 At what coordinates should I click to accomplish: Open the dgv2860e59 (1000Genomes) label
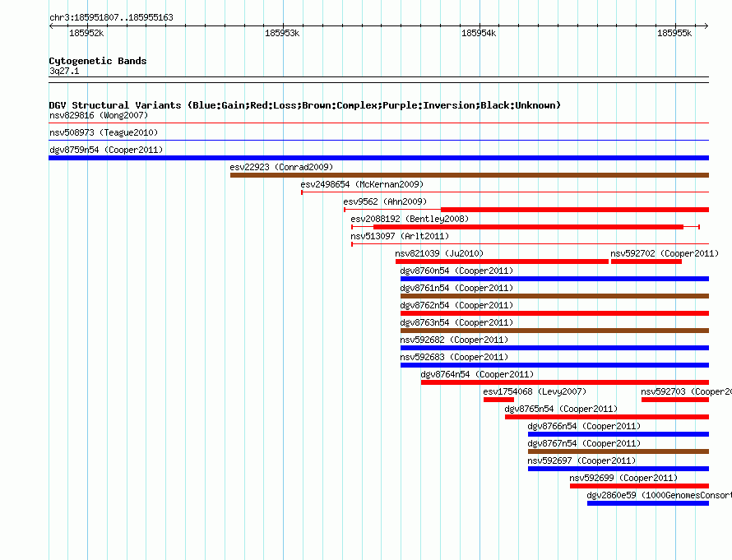click(x=659, y=495)
